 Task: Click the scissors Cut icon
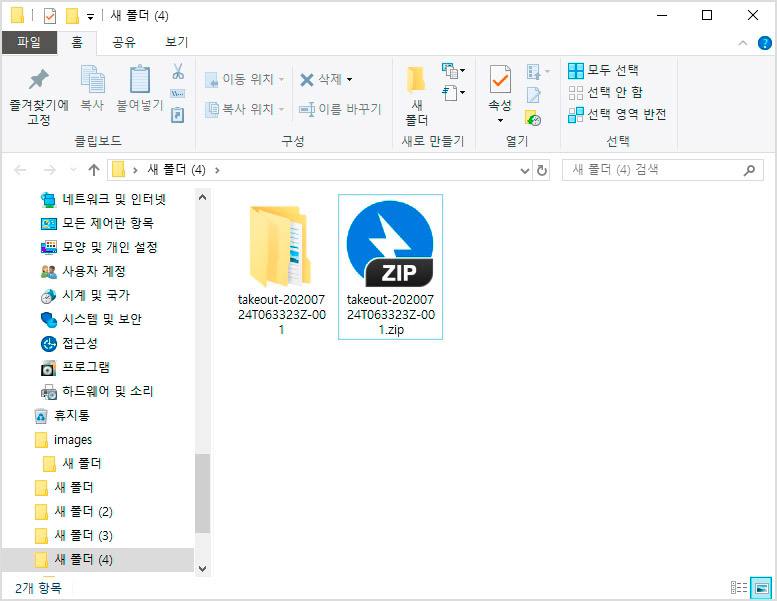click(x=178, y=71)
